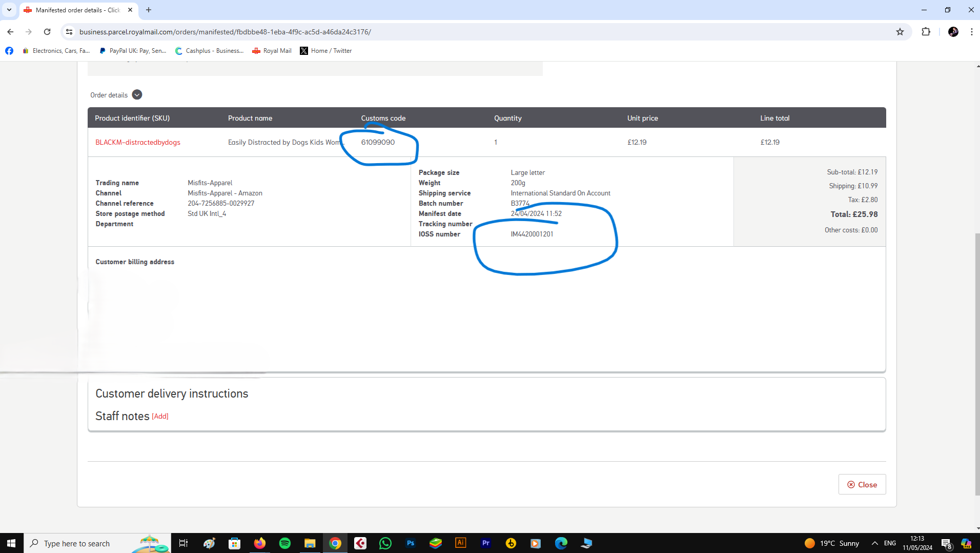Switch to Chrome in the taskbar
The image size is (980, 553).
[x=335, y=543]
